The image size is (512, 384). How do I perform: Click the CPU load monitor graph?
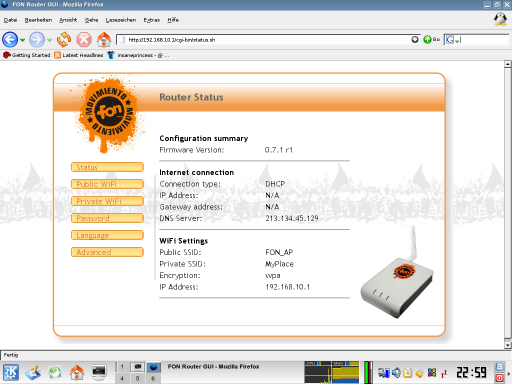pos(318,372)
